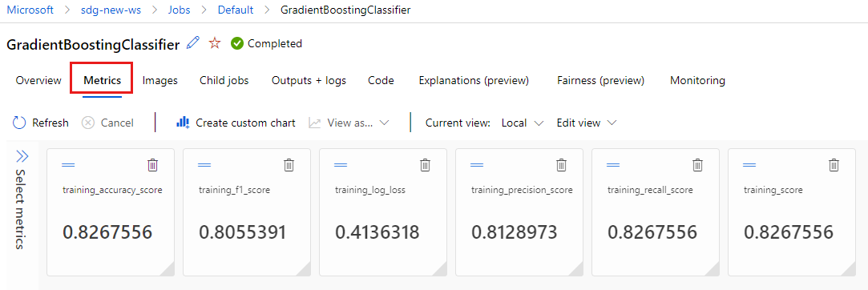Click the View as line chart icon

pyautogui.click(x=315, y=123)
